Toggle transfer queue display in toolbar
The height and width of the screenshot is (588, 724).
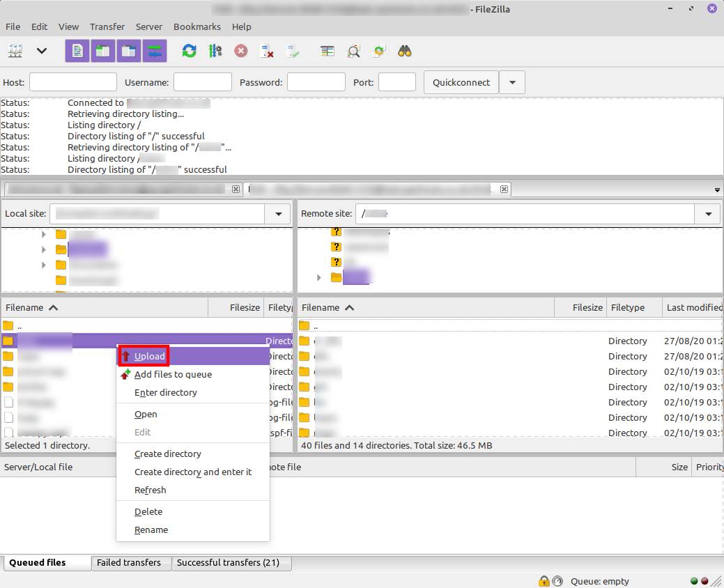(155, 51)
